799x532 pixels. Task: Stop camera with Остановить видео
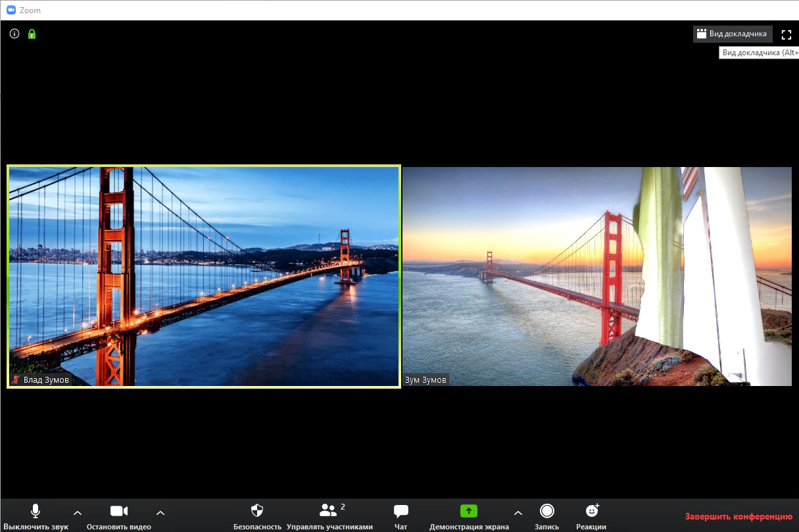119,517
